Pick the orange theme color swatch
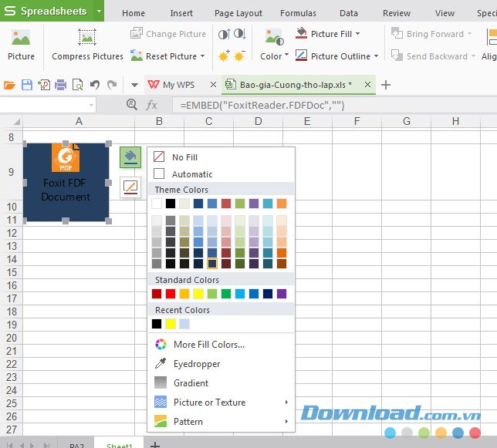 point(282,204)
